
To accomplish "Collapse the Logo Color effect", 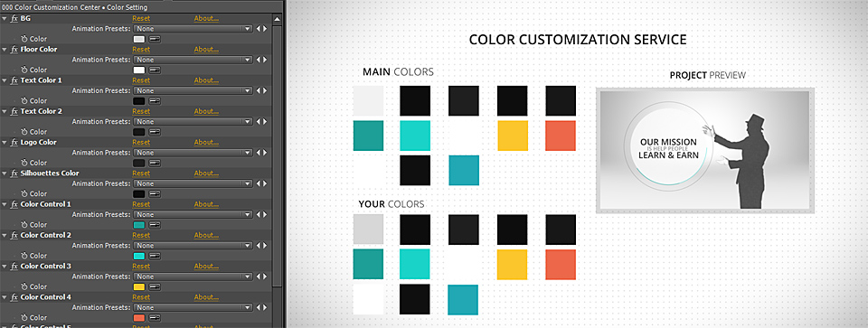I will 5,143.
